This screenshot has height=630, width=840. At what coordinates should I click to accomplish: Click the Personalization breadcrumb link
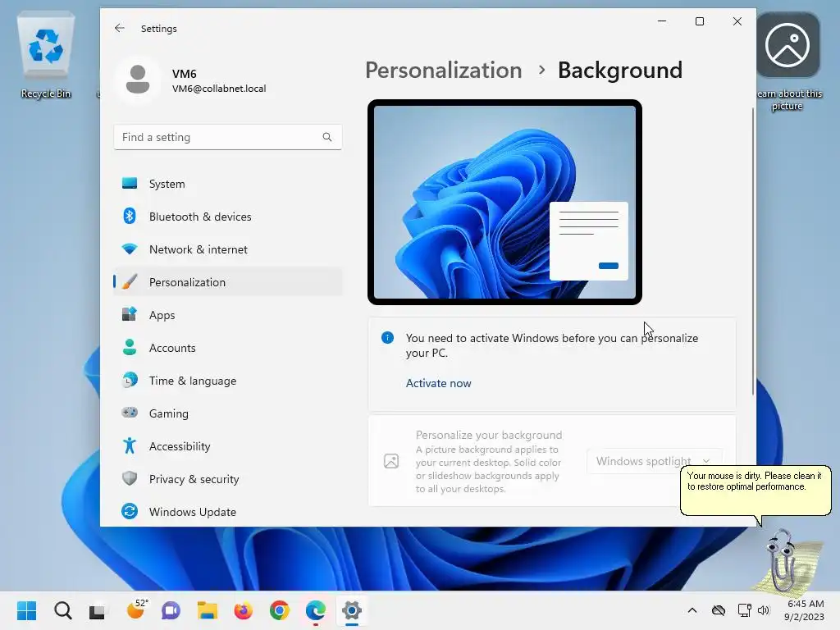click(444, 71)
